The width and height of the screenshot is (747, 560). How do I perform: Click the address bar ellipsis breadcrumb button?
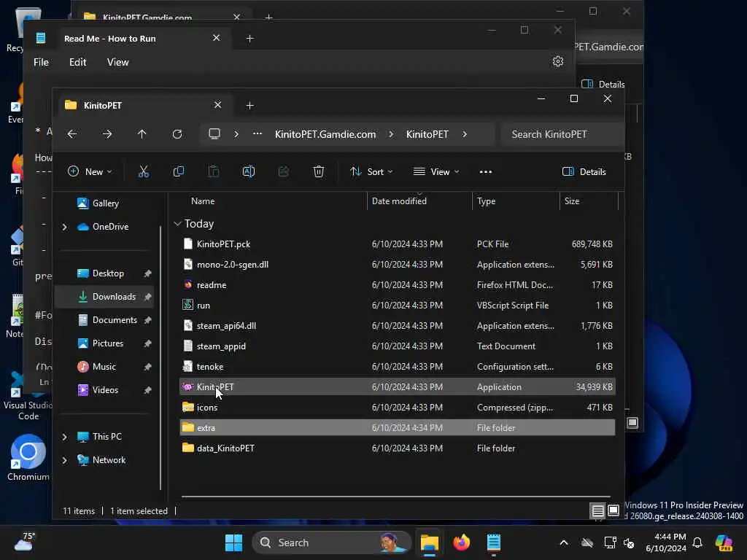click(x=258, y=134)
